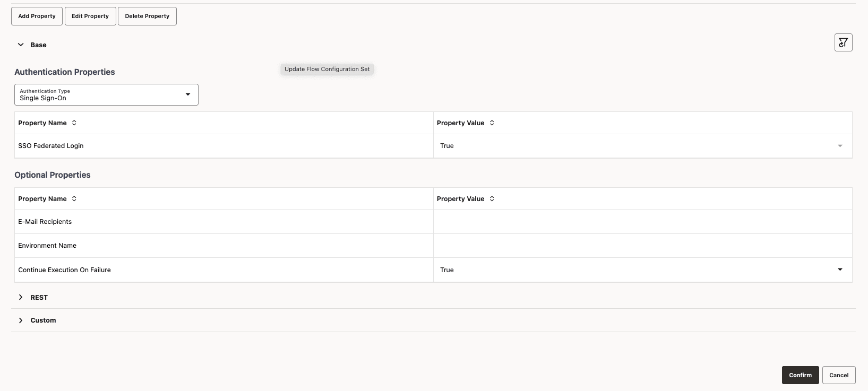Open the SSO Federated Login value dropdown
The width and height of the screenshot is (868, 391).
click(840, 146)
